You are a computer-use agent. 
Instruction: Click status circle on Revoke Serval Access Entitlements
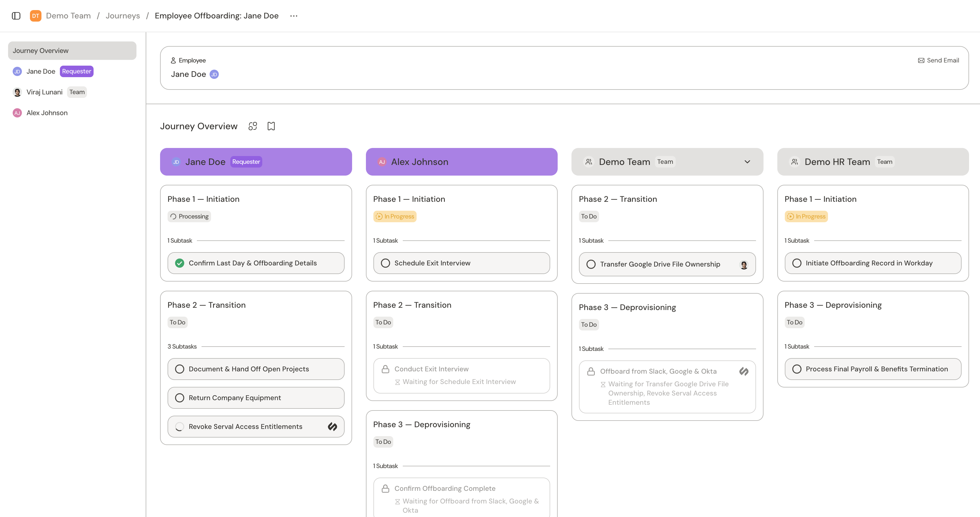tap(180, 427)
